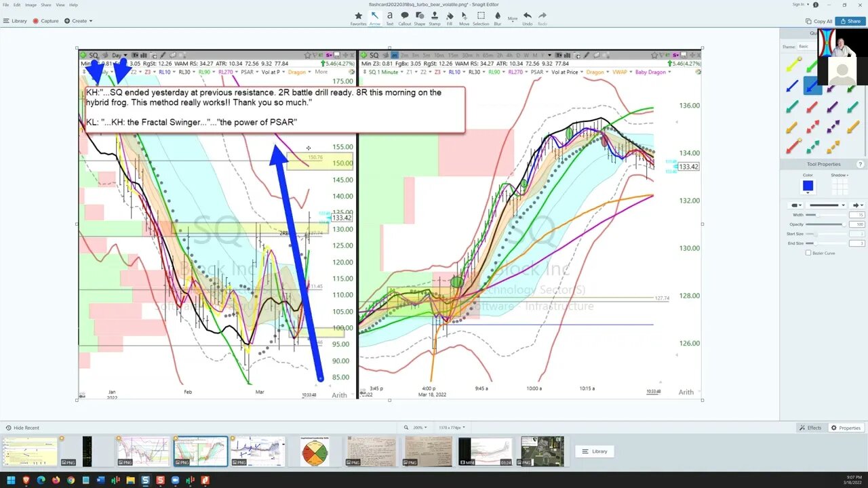This screenshot has width=868, height=488.
Task: Click the Copy All button
Action: 818,21
